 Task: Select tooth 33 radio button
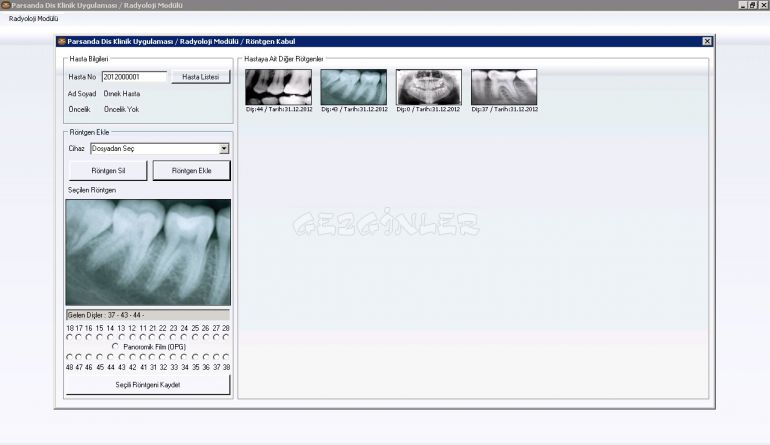coord(173,357)
